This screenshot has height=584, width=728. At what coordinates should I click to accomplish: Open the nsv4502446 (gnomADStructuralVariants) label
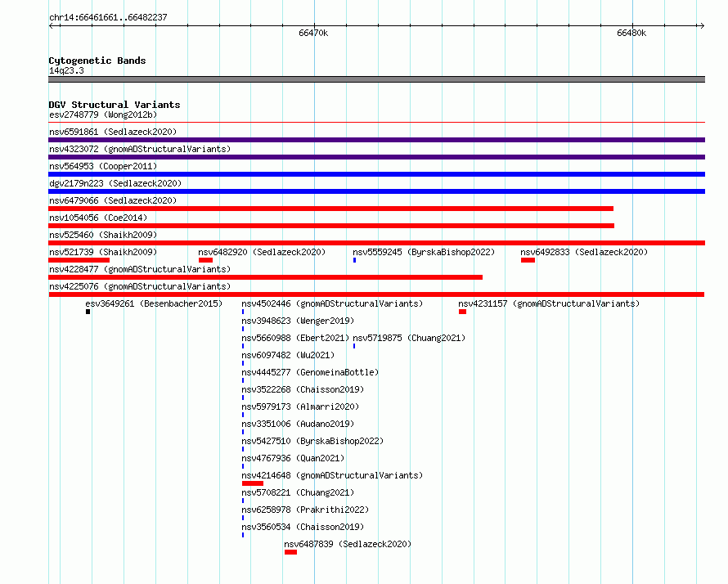pyautogui.click(x=332, y=303)
